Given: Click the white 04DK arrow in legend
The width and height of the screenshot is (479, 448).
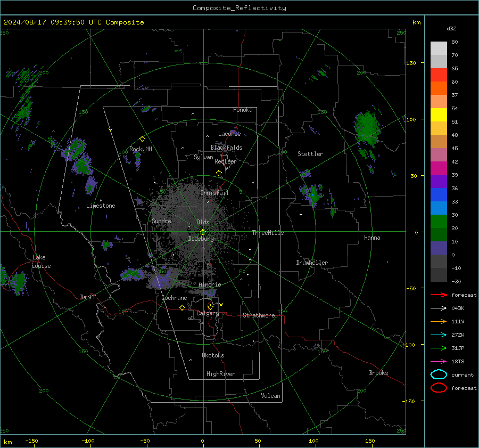Looking at the screenshot, I should [x=439, y=308].
